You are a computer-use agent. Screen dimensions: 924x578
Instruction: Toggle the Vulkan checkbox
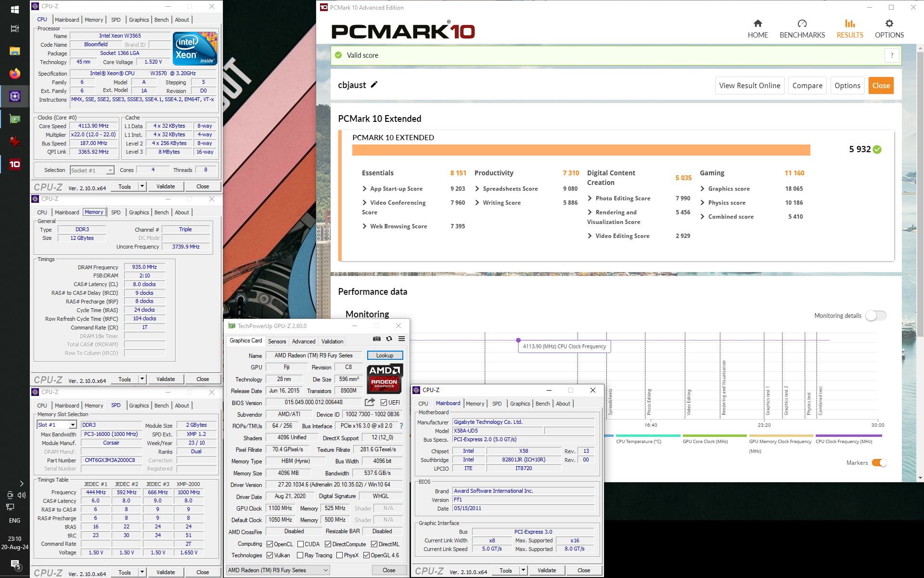point(269,555)
